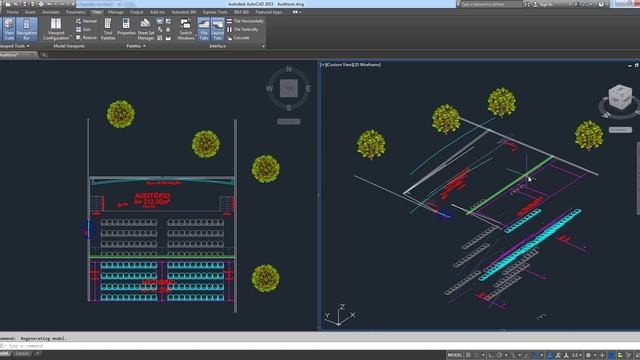
Task: Switch to the Home ribbon tab
Action: tap(12, 12)
